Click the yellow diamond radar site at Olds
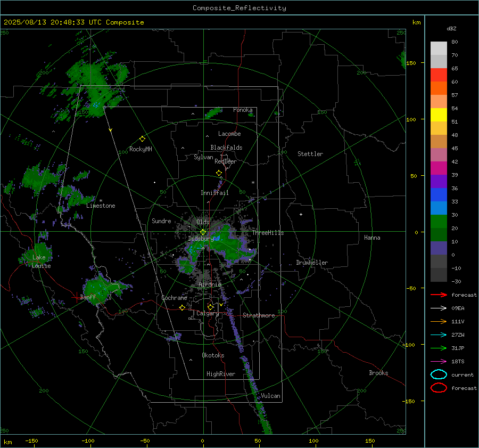This screenshot has width=479, height=448. pyautogui.click(x=203, y=232)
